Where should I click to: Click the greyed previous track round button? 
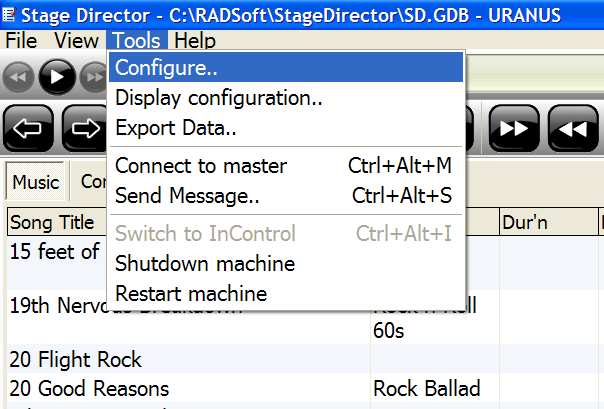click(18, 77)
